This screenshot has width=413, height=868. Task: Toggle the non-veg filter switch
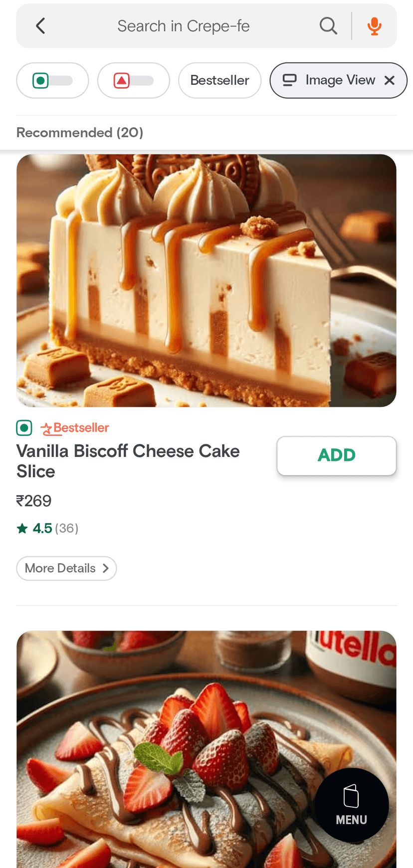[133, 80]
